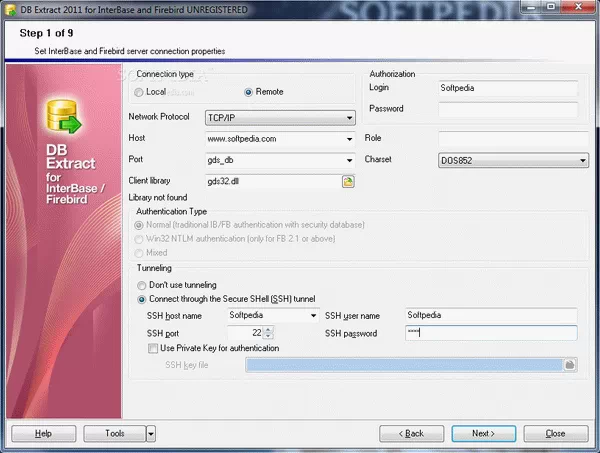Click the Help button
Viewport: 600px width, 453px height.
44,433
